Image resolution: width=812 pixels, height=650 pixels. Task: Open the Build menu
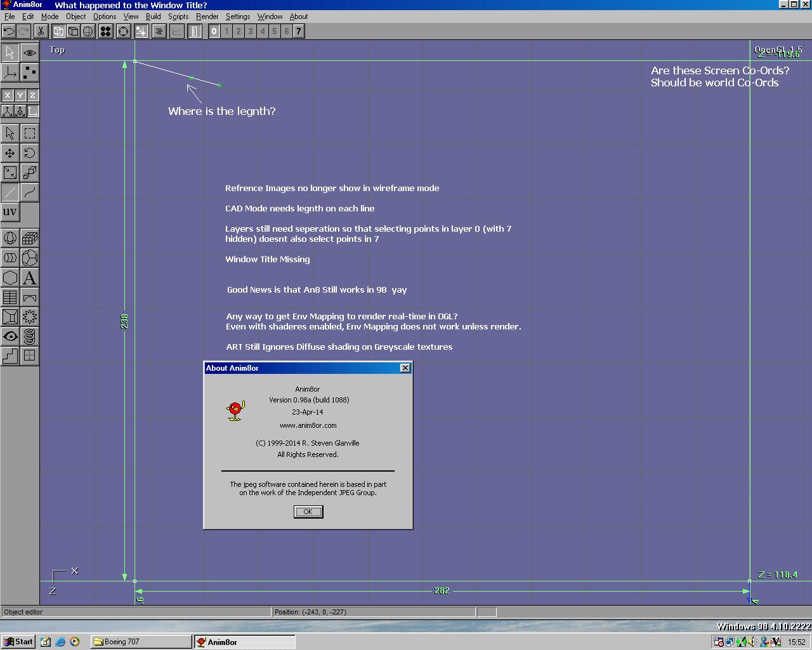(153, 17)
